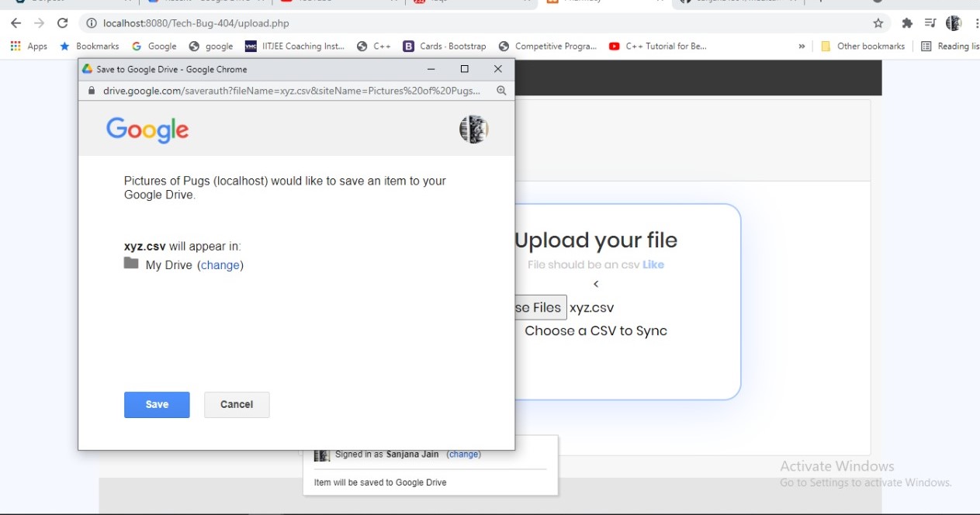This screenshot has height=515, width=980.
Task: Click the left angle bracket under File should be
Action: tap(596, 284)
